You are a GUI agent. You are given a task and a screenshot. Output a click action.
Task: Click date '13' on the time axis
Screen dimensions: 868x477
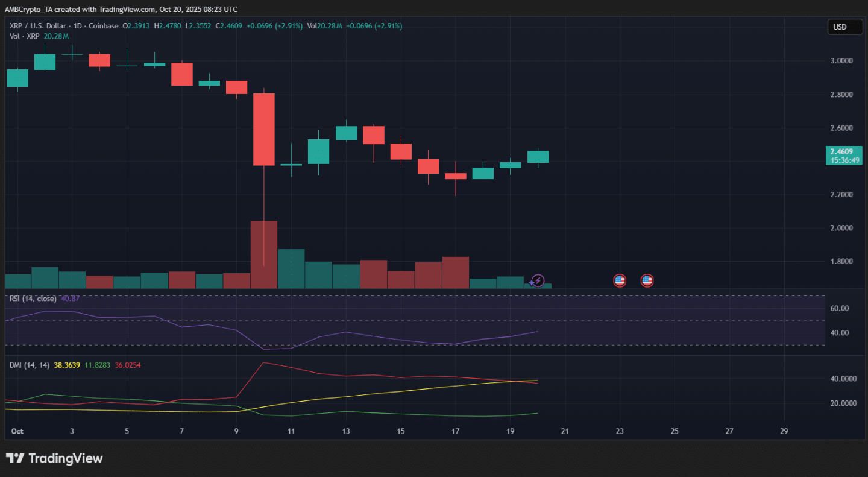coord(346,431)
